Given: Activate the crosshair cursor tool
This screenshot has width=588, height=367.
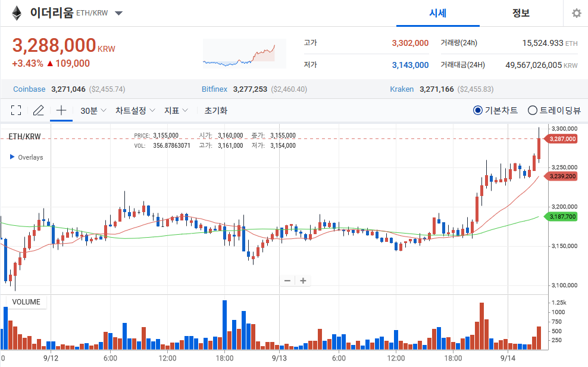Looking at the screenshot, I should pyautogui.click(x=61, y=110).
